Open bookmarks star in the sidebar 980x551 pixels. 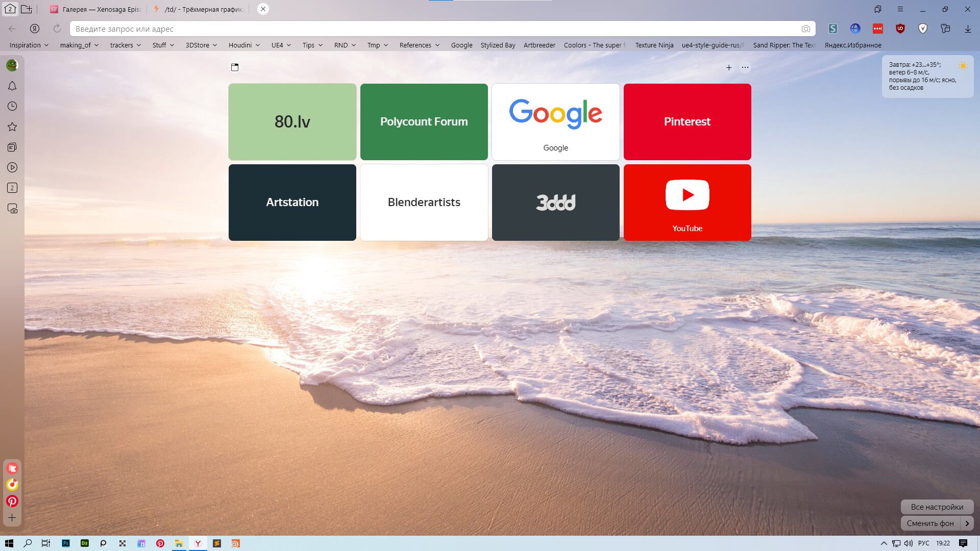coord(12,127)
